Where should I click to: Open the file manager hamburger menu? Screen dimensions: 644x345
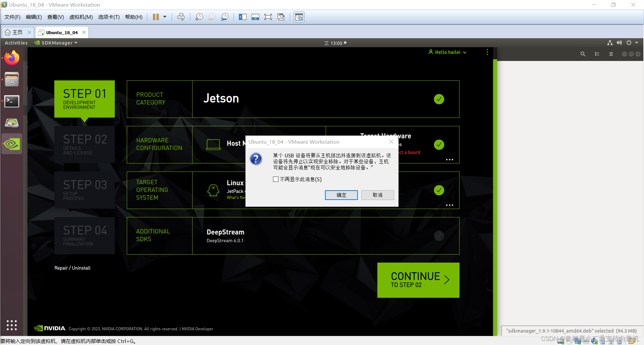click(611, 54)
